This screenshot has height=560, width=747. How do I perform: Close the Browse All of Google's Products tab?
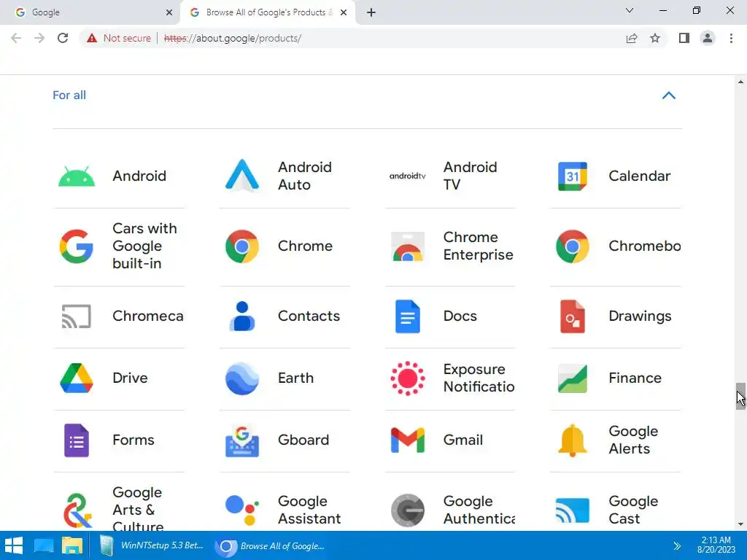(344, 12)
